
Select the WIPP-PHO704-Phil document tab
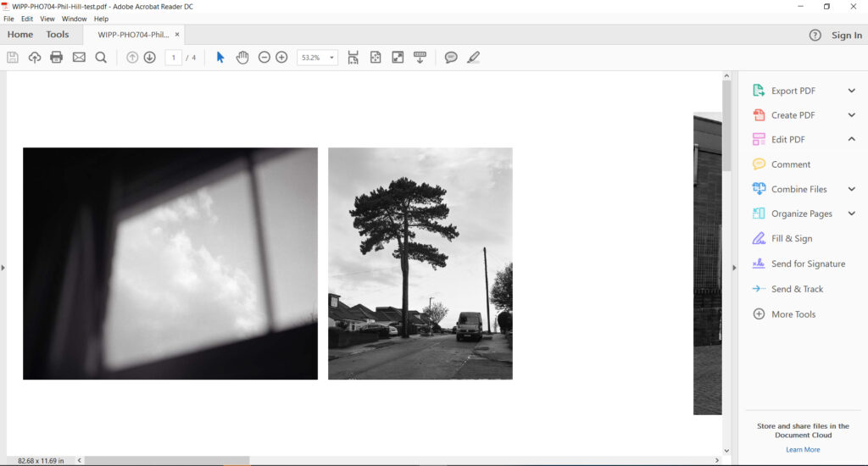133,34
